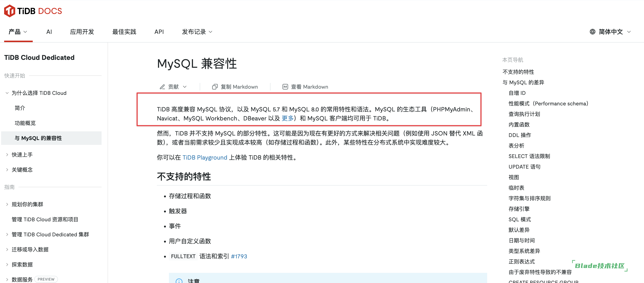Screen dimensions: 644x283
Task: Click the PREVIEW badge beside 数据服务
Action: pos(46,279)
